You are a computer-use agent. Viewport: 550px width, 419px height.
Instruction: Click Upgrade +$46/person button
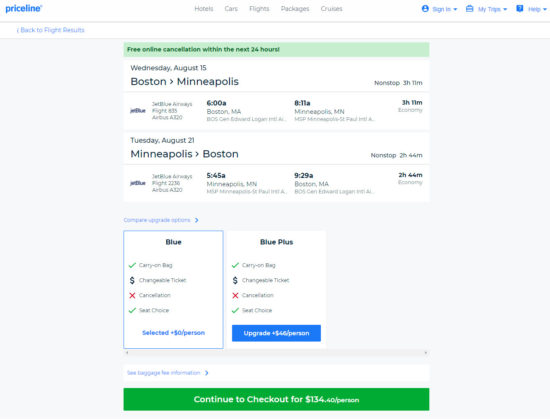276,333
